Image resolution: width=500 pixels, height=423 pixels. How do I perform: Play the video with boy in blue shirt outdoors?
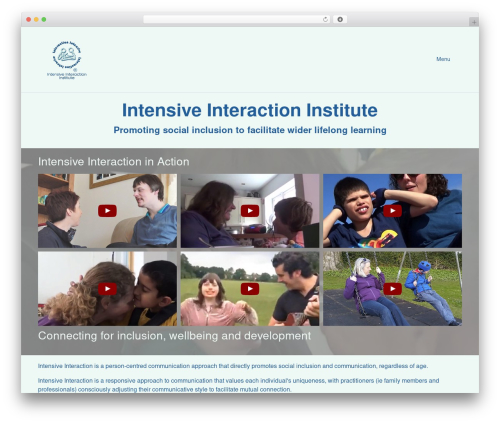[392, 211]
